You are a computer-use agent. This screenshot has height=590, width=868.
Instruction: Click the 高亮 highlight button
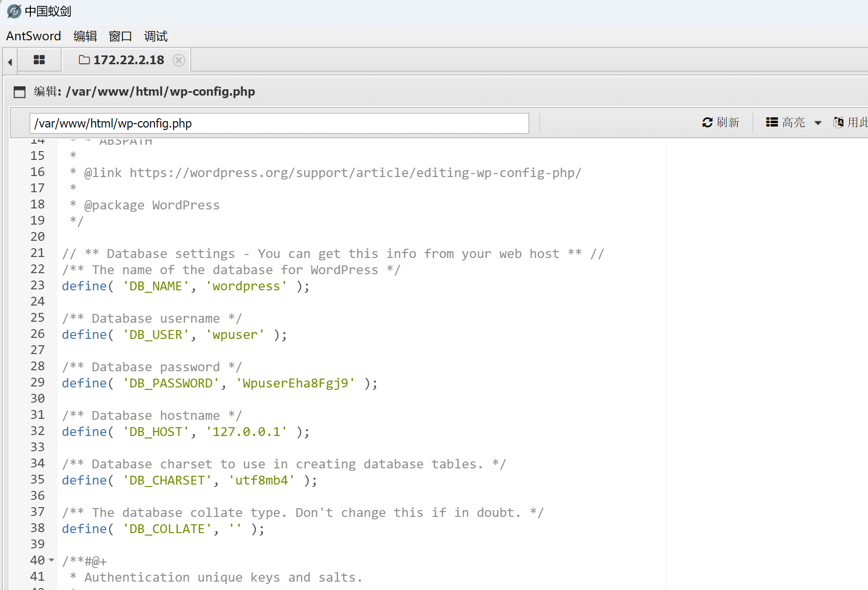click(786, 122)
